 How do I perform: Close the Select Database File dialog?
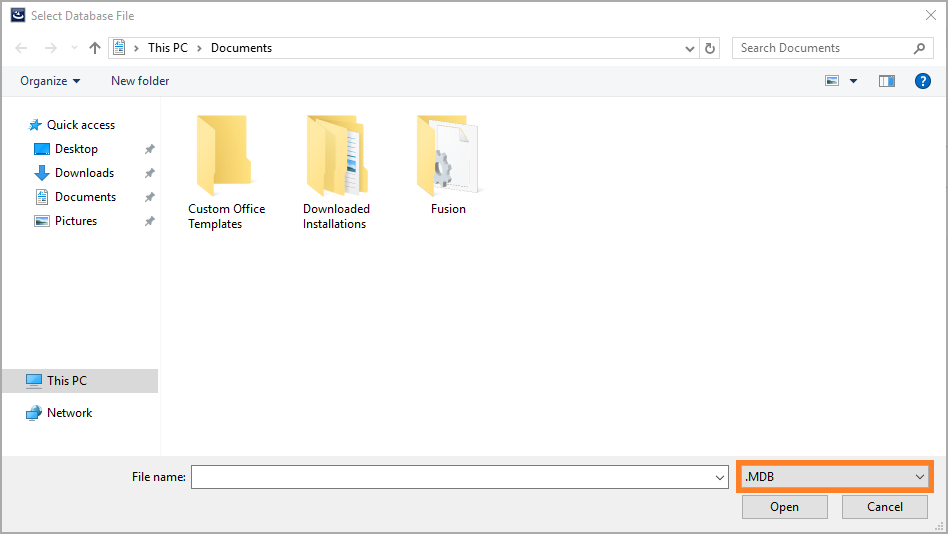click(x=931, y=15)
